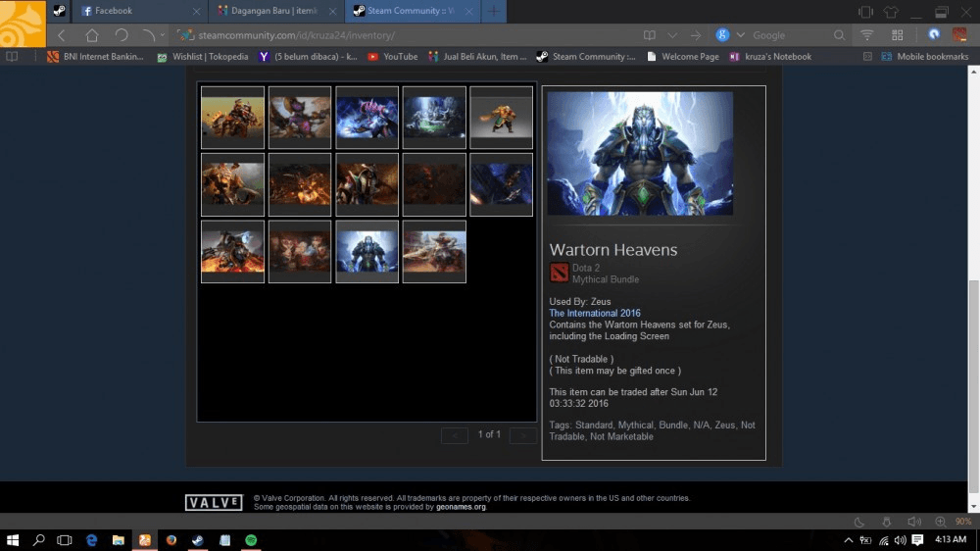This screenshot has height=551, width=980.
Task: Open a new tab with plus button
Action: pos(494,11)
